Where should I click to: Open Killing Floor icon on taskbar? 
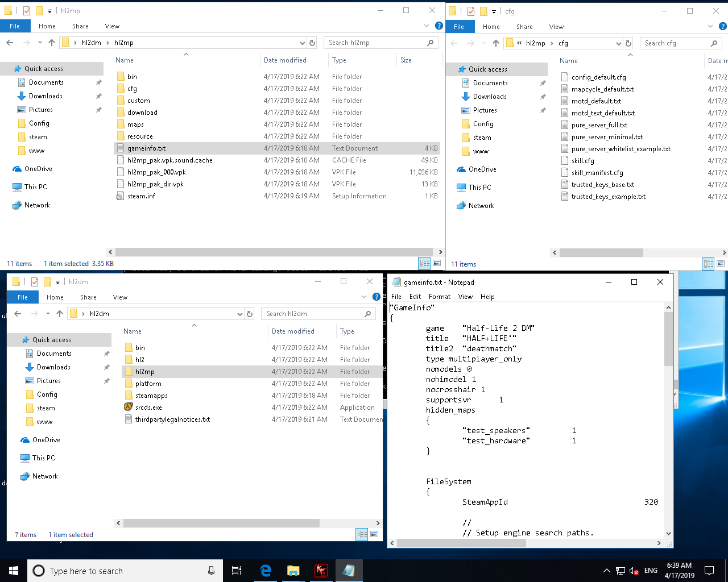pyautogui.click(x=321, y=571)
